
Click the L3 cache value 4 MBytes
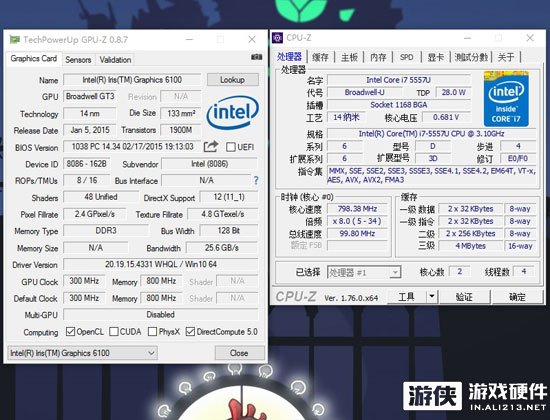click(470, 246)
